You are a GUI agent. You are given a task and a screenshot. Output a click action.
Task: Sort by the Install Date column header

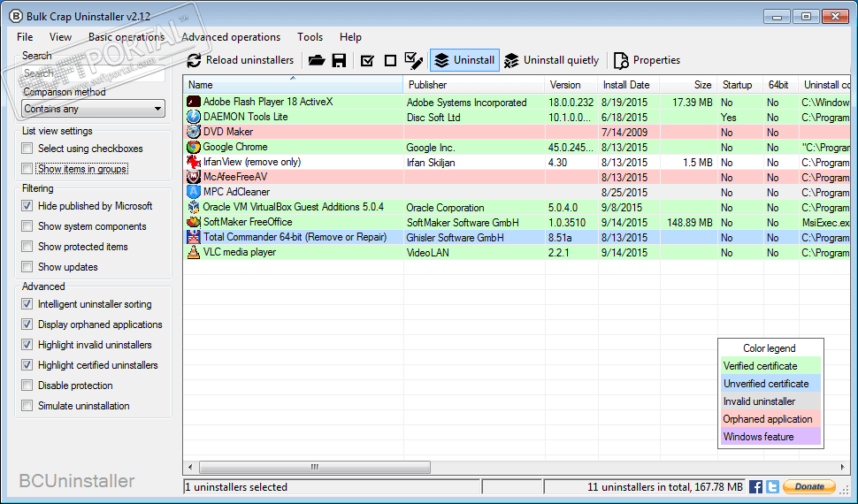pos(628,84)
